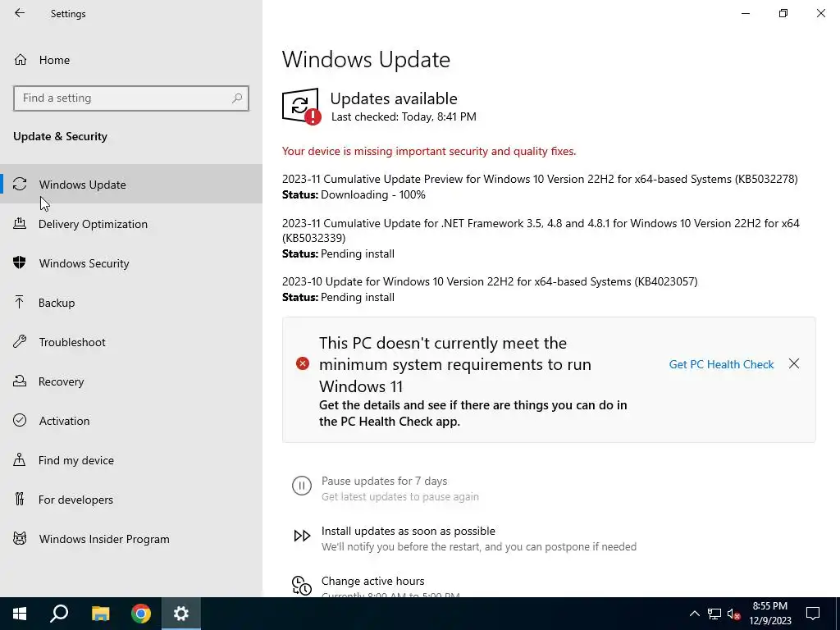Click the fast-forward icon for install updates
Screen dimensions: 840x630
coord(302,536)
